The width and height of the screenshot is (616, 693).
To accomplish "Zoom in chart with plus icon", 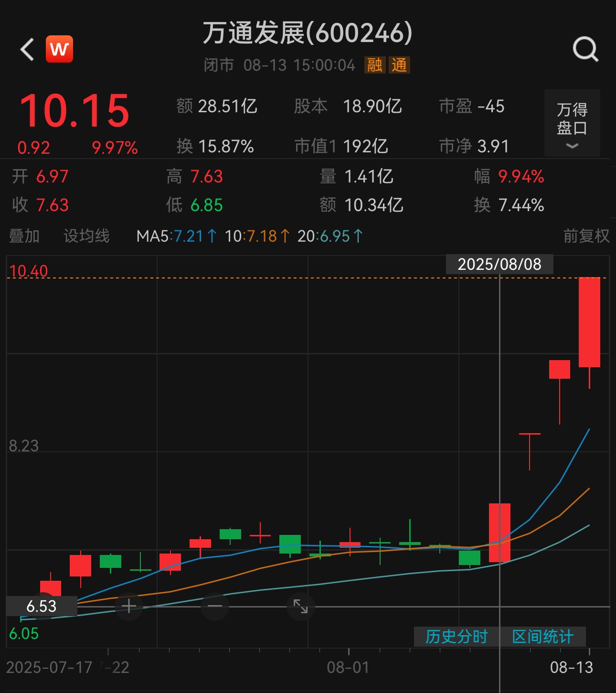I will [129, 607].
